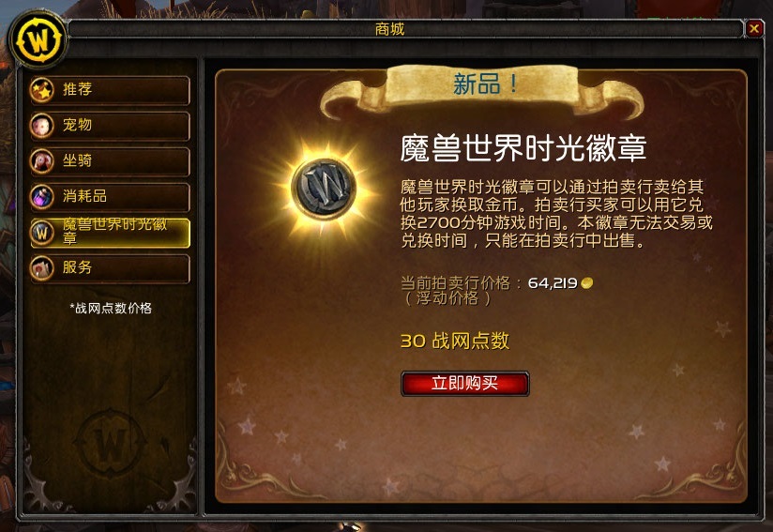Click the mount icon beside 坐骑
This screenshot has height=532, width=773.
pos(42,160)
